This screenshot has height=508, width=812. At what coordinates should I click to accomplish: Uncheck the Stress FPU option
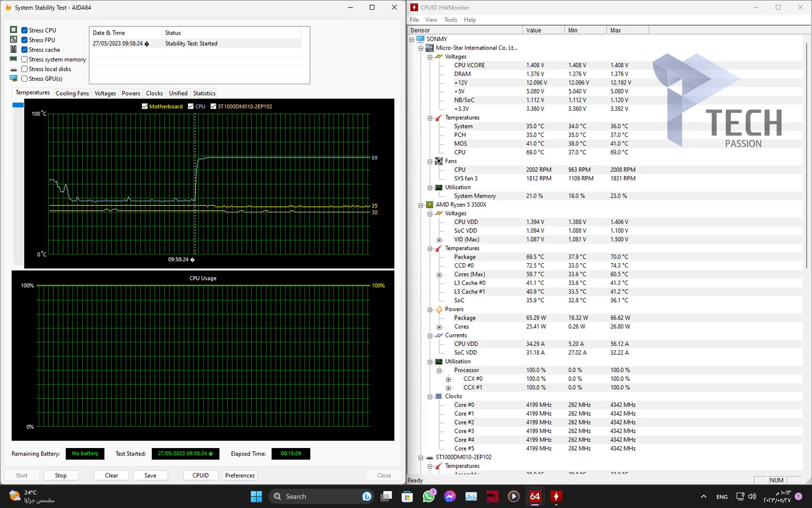(24, 40)
